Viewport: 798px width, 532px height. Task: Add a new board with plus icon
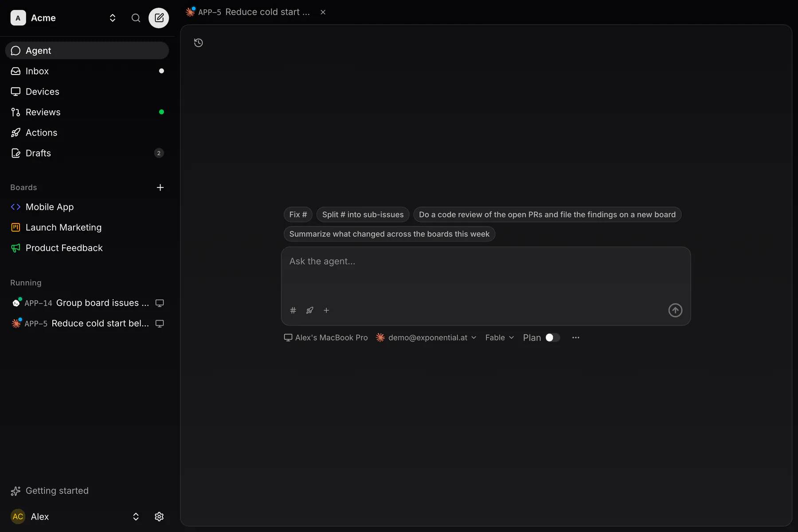coord(160,188)
